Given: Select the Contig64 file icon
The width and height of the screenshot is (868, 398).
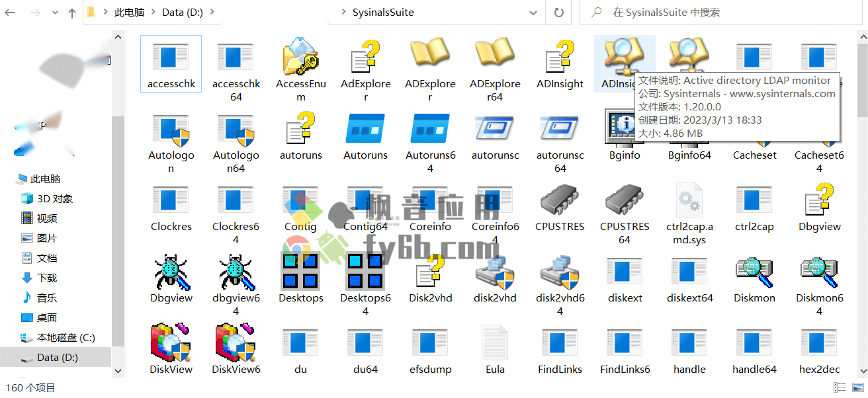Looking at the screenshot, I should (366, 200).
